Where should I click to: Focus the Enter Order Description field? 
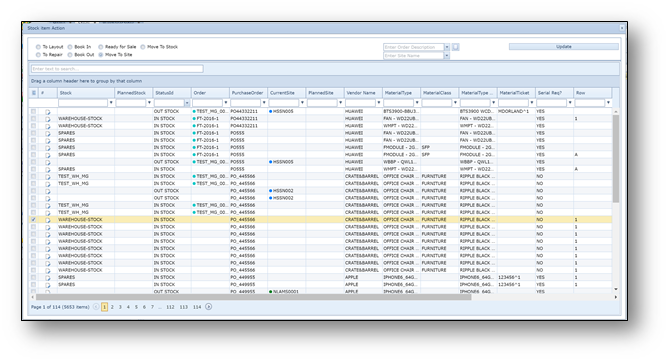point(414,47)
